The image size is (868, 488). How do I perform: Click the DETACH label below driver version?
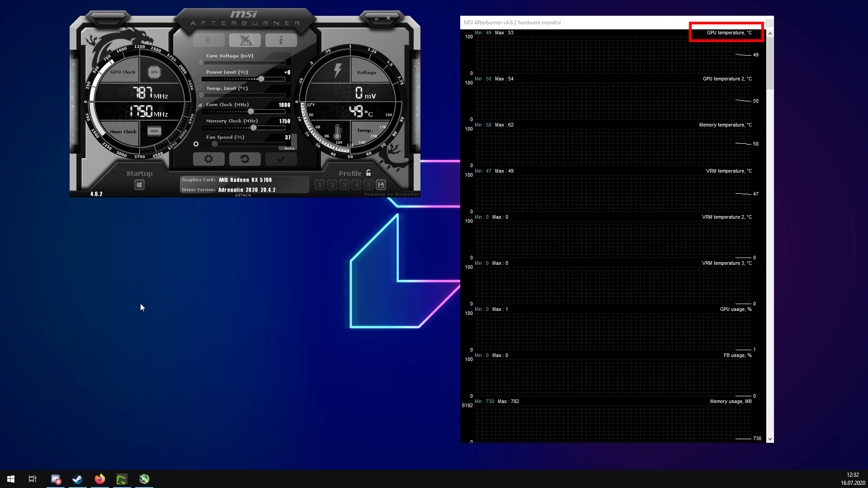[243, 195]
